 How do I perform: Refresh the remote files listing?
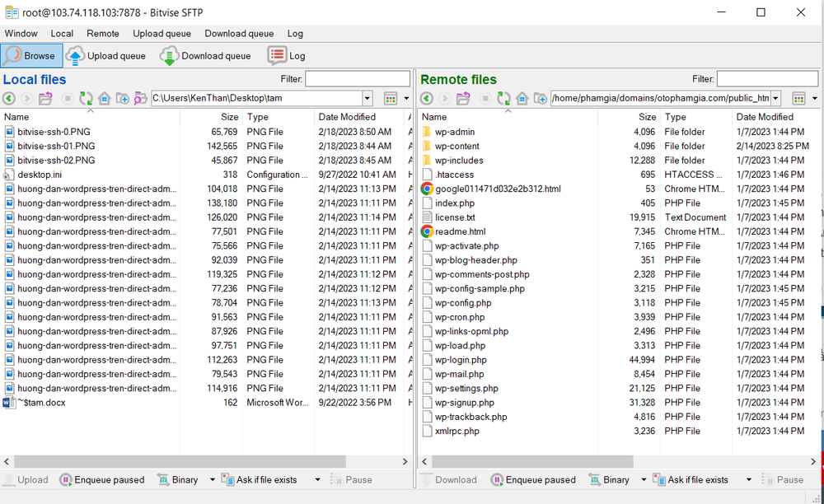click(503, 99)
